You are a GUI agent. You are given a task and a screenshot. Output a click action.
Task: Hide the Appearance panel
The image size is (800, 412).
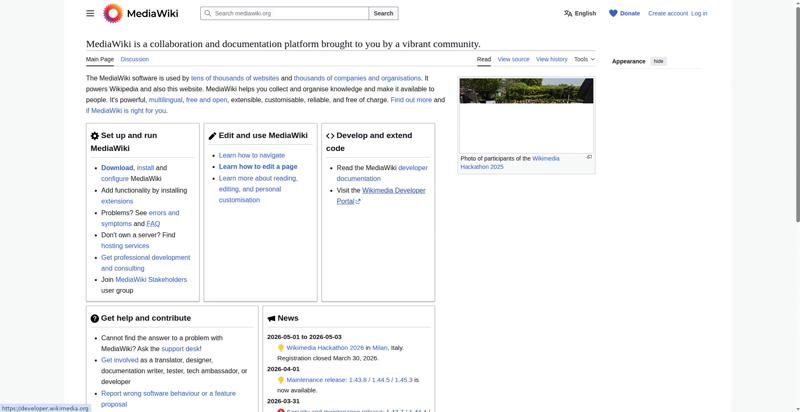658,61
